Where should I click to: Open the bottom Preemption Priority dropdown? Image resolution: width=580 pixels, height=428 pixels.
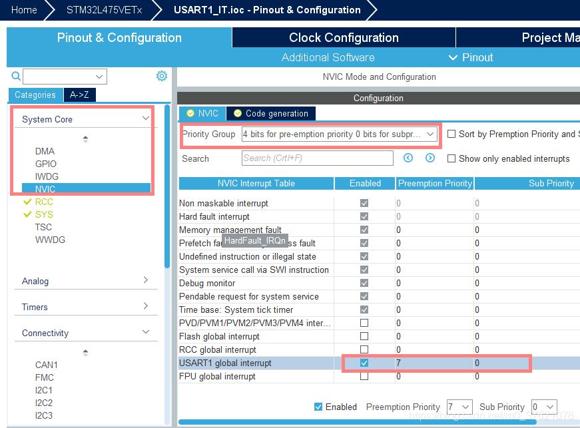(459, 407)
